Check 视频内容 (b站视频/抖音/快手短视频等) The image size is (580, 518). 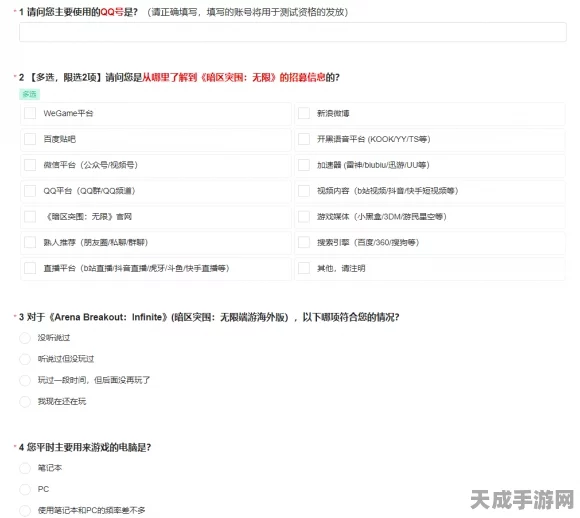click(x=304, y=191)
